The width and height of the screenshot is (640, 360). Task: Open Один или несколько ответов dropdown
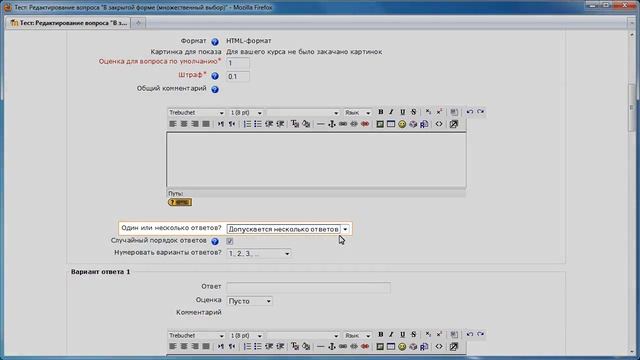(288, 229)
